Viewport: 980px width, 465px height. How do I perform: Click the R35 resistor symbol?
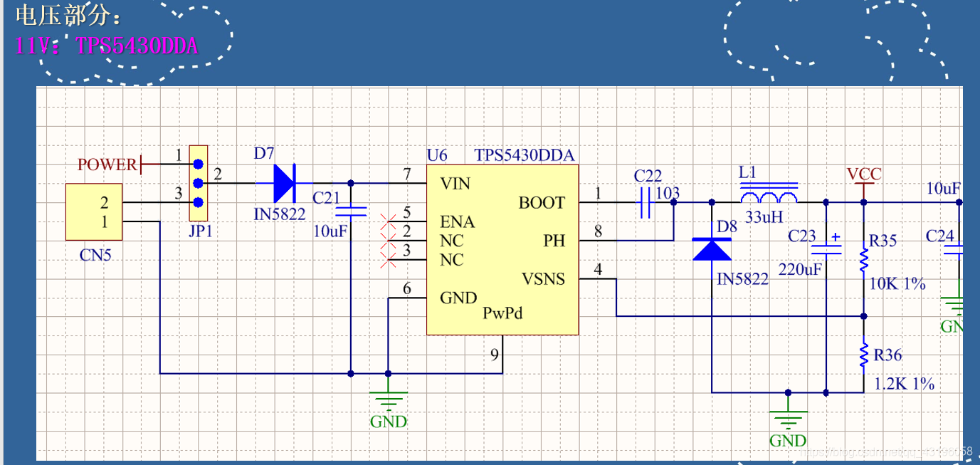coord(864,260)
